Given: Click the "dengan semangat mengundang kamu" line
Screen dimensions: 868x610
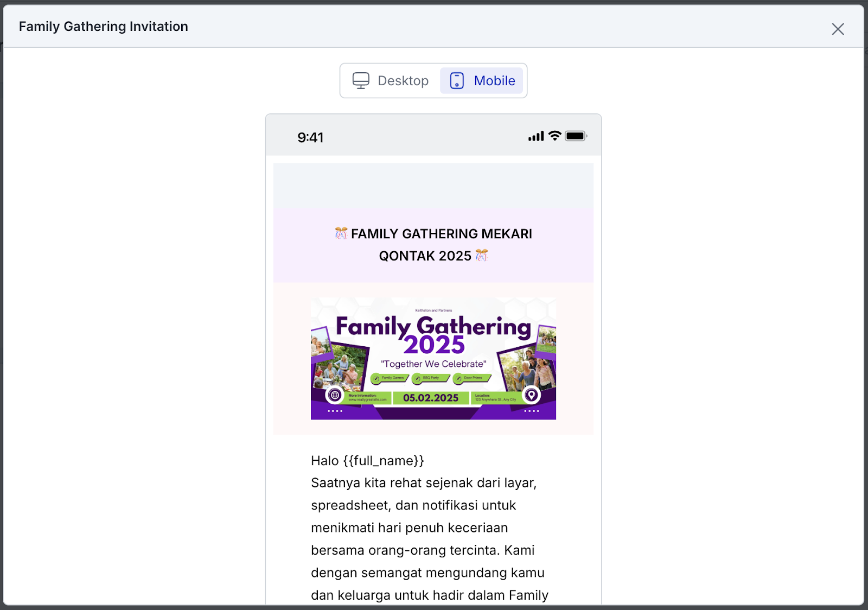Looking at the screenshot, I should (427, 573).
